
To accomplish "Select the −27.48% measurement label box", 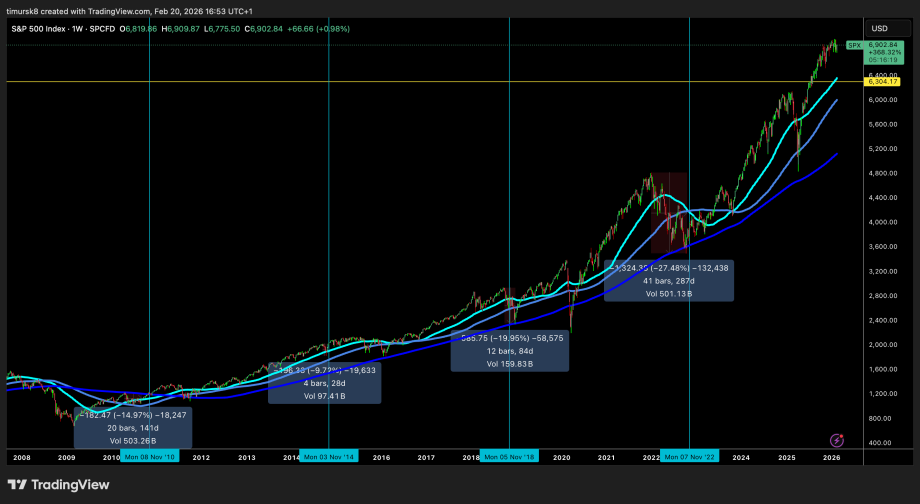I will coord(669,281).
